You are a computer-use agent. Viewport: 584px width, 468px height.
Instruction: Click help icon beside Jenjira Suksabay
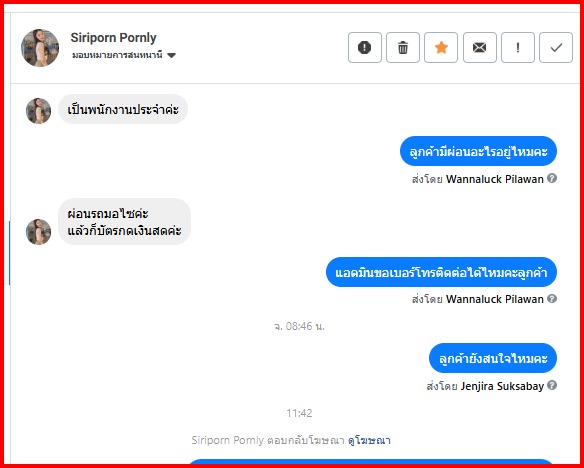(552, 385)
